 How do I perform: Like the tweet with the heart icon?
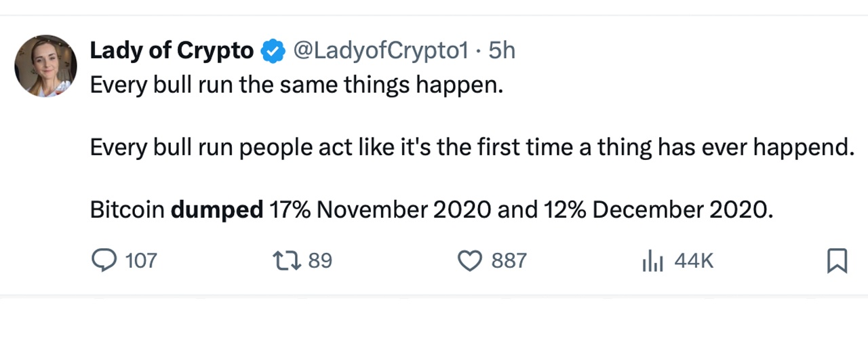click(470, 260)
